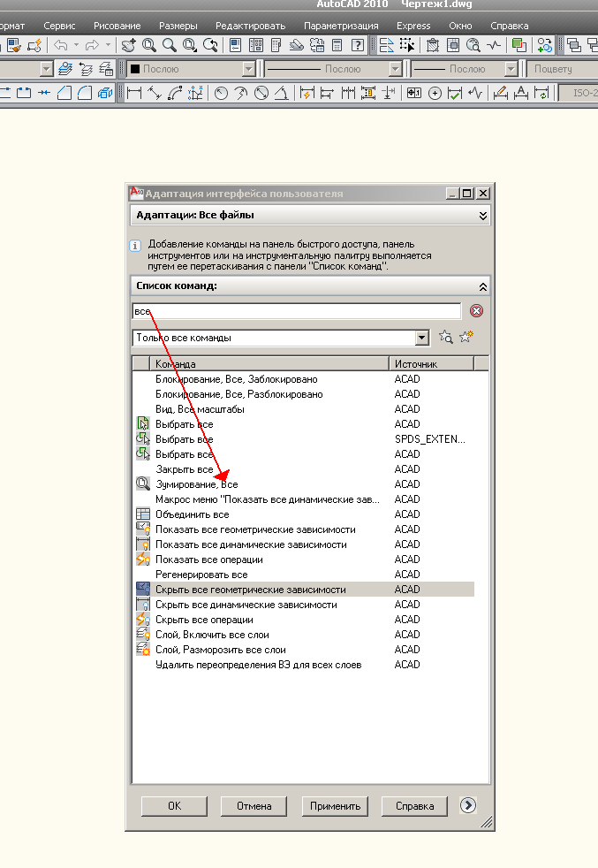The width and height of the screenshot is (598, 868).
Task: Click the Center Mark icon
Action: 435,93
